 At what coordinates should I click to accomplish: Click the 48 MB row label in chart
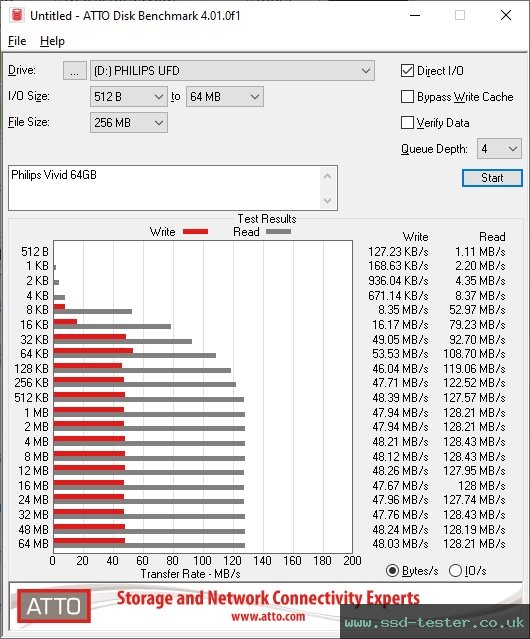pos(33,529)
